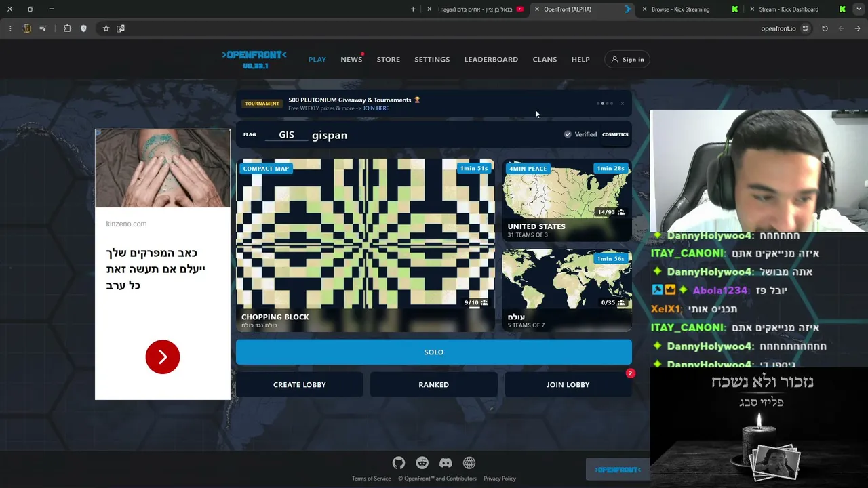The width and height of the screenshot is (868, 488).
Task: Click the TOURNAMENT badge label
Action: click(x=262, y=104)
